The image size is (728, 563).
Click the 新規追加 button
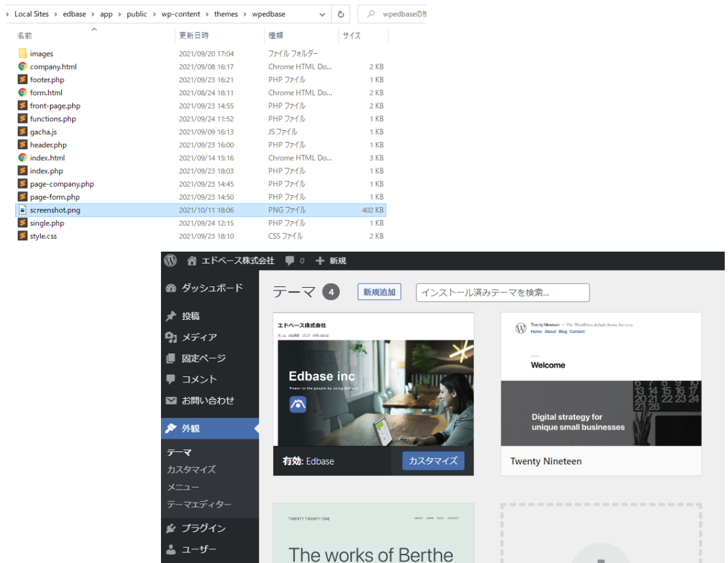(x=379, y=292)
